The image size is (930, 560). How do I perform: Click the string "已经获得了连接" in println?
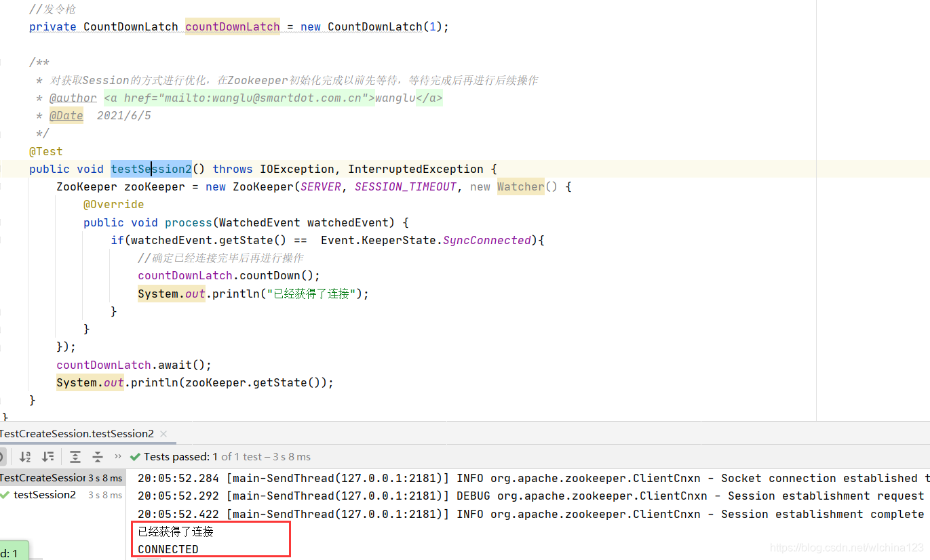coord(311,294)
